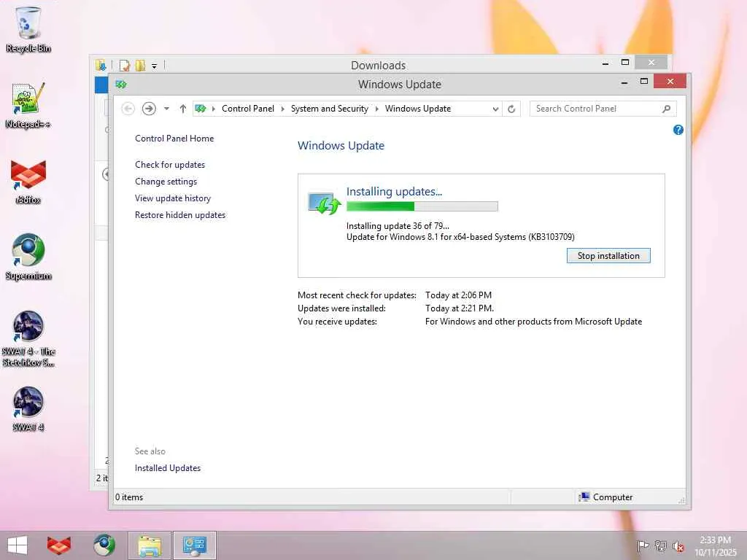The width and height of the screenshot is (747, 560).
Task: Open Control Panel Home link
Action: click(174, 139)
